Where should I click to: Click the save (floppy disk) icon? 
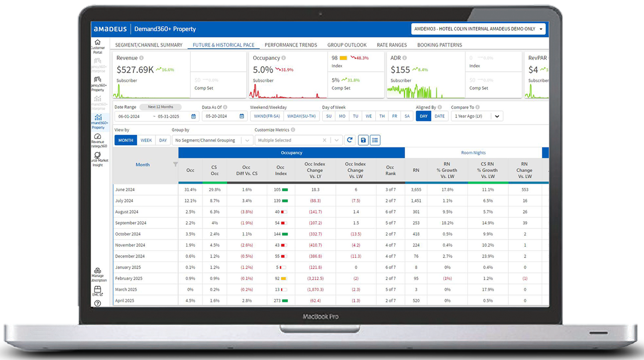(x=363, y=140)
